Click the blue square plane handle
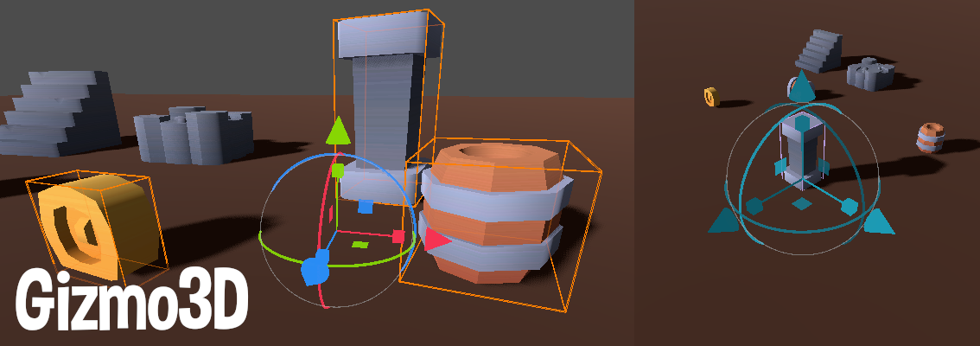The width and height of the screenshot is (980, 346). pyautogui.click(x=365, y=206)
